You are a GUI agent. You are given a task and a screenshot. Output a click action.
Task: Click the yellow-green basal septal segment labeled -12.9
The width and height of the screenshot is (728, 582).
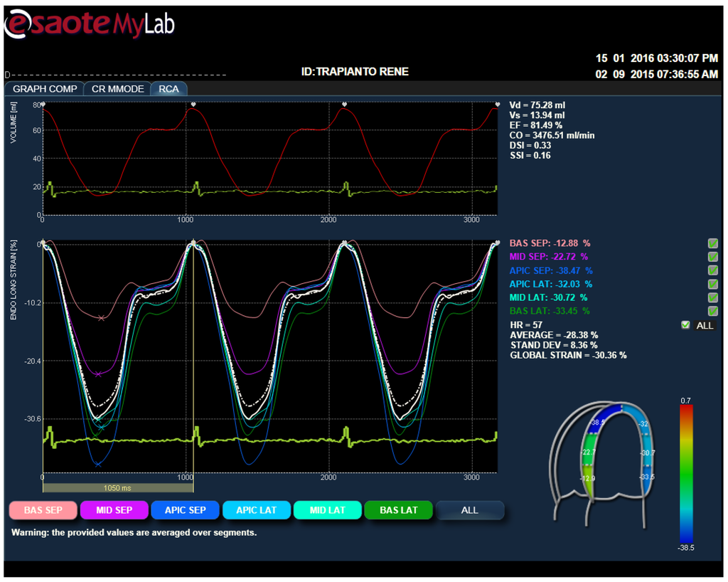pos(587,480)
